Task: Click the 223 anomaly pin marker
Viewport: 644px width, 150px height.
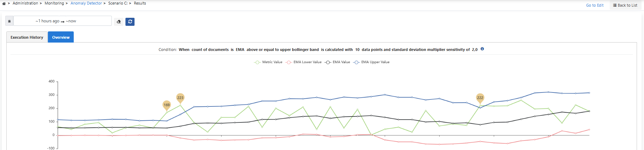Action: point(180,98)
